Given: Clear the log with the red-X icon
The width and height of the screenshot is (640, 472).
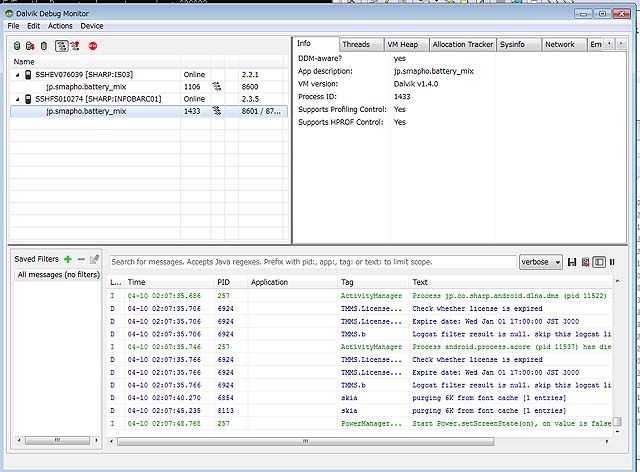Looking at the screenshot, I should coord(585,262).
